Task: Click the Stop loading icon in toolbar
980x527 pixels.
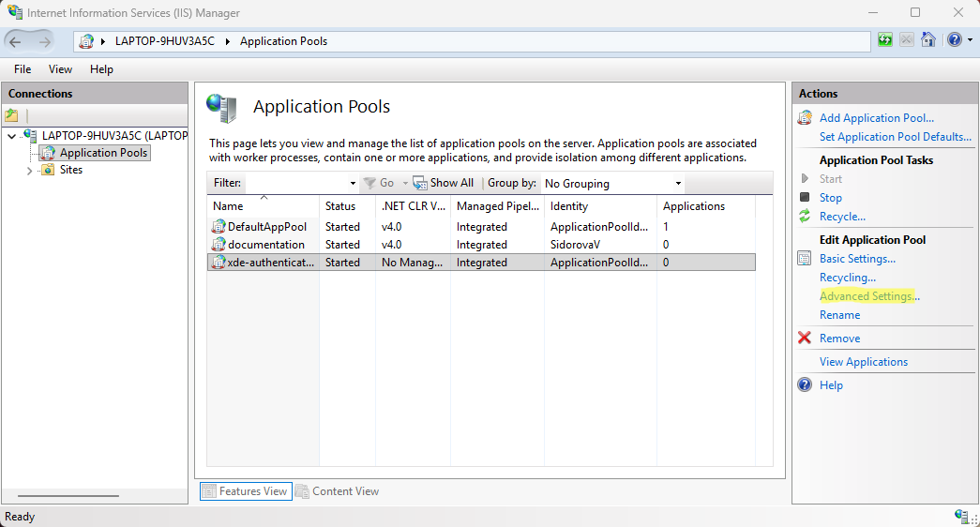Action: (906, 40)
